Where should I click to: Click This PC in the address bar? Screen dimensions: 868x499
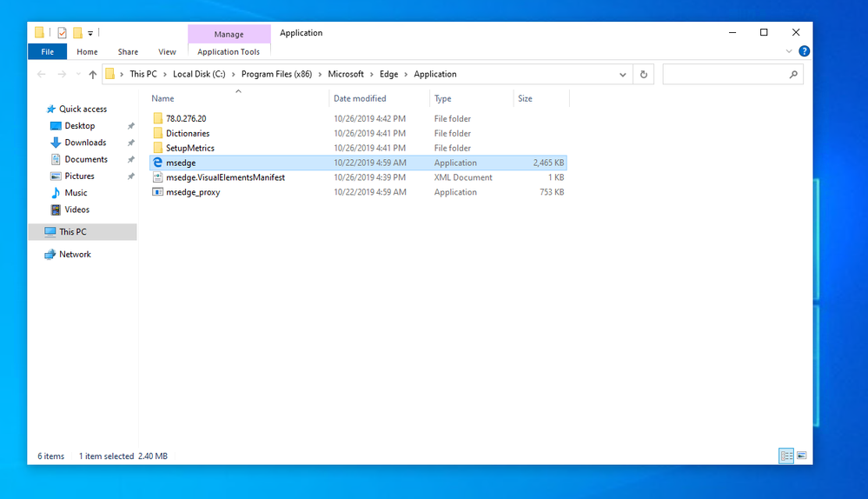pyautogui.click(x=143, y=74)
